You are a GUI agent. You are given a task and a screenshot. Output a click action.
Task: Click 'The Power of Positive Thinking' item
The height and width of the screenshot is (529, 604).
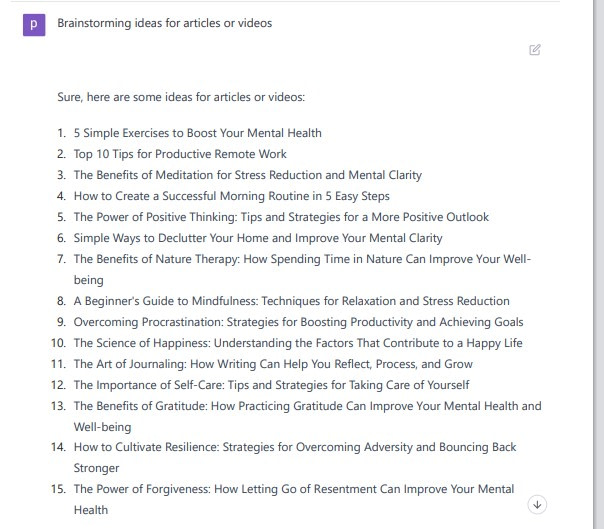click(281, 217)
